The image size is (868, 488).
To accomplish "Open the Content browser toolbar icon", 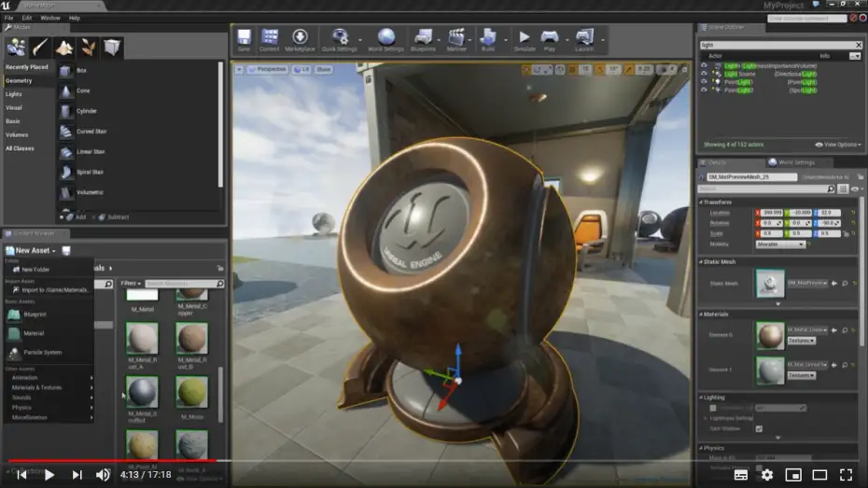I will [x=270, y=40].
